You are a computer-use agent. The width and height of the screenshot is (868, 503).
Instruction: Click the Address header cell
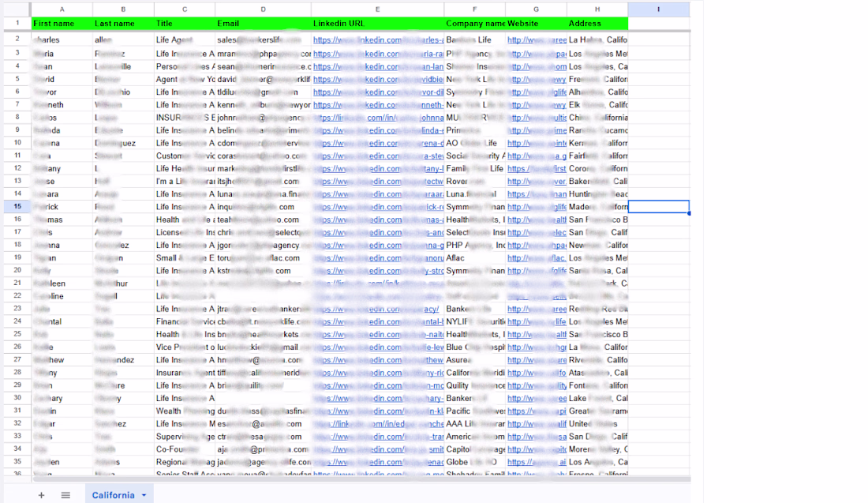(597, 23)
